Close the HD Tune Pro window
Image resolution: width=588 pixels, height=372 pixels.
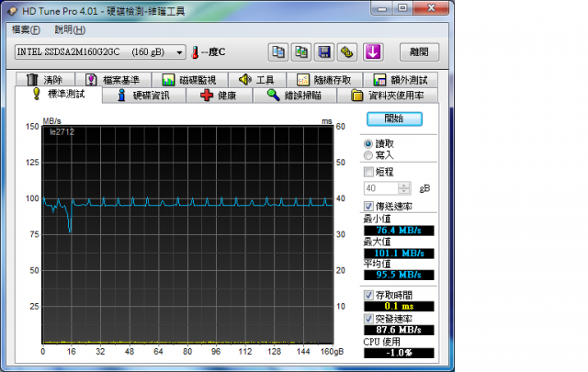coord(431,8)
